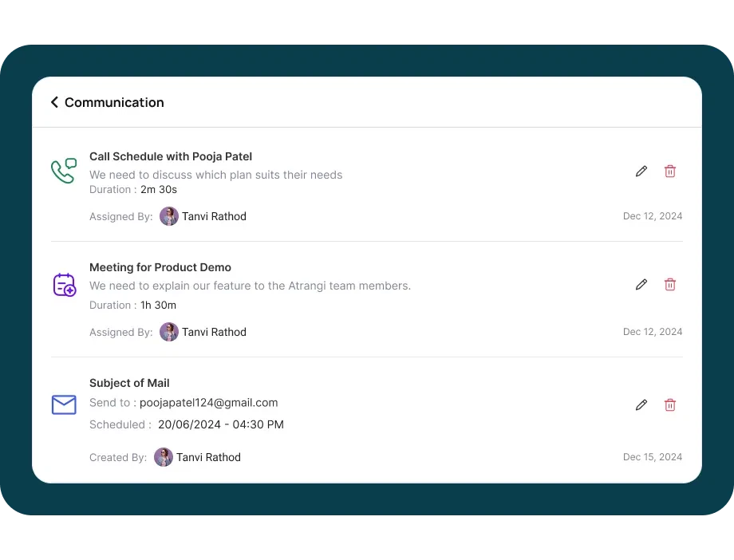The width and height of the screenshot is (734, 560).
Task: Delete the Subject of Mail entry
Action: coord(670,405)
